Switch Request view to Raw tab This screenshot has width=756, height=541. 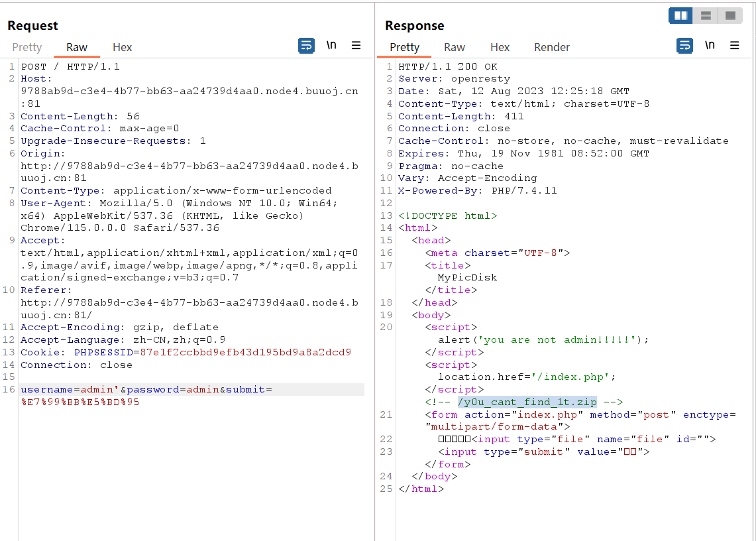tap(77, 47)
